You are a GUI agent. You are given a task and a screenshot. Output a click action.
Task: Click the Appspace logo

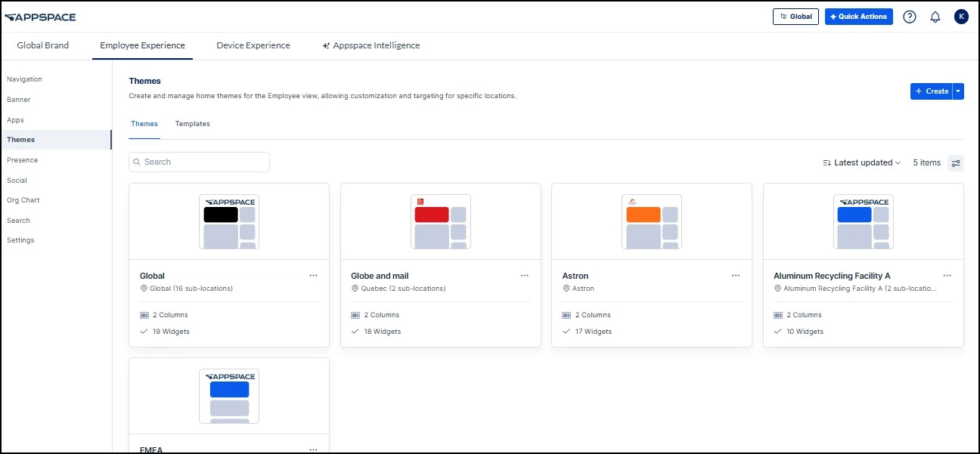(40, 17)
